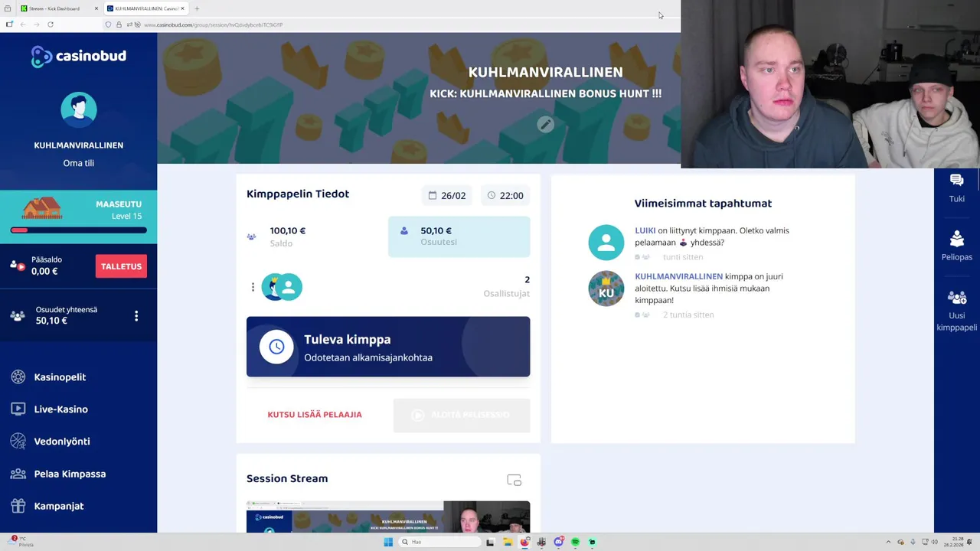This screenshot has height=551, width=980.
Task: Open the Tuki support chat icon
Action: click(x=956, y=180)
